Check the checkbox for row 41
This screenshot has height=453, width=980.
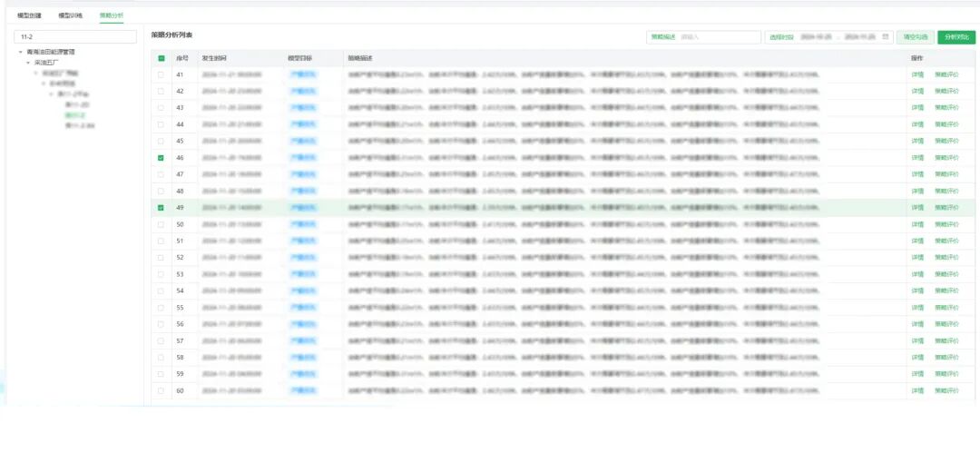(x=162, y=74)
